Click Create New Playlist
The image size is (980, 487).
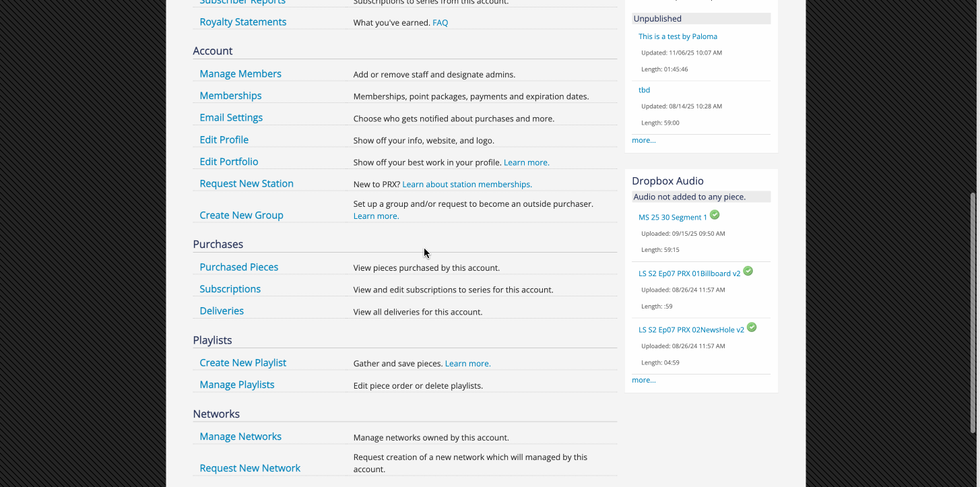pyautogui.click(x=242, y=362)
